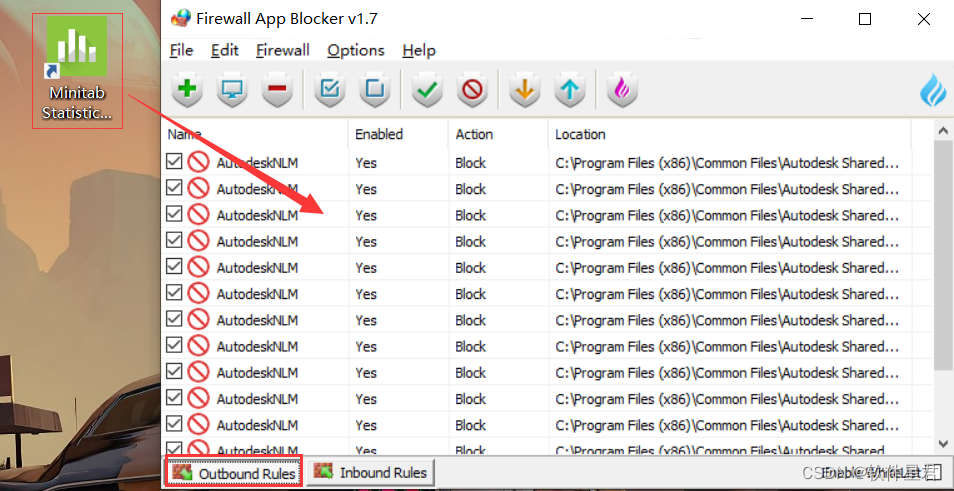Switch to the Inbound Rules tab
Screen dimensions: 954x491
371,473
